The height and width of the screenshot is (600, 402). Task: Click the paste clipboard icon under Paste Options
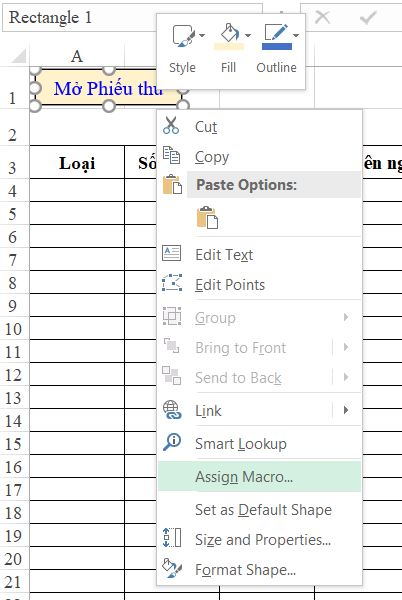click(207, 217)
